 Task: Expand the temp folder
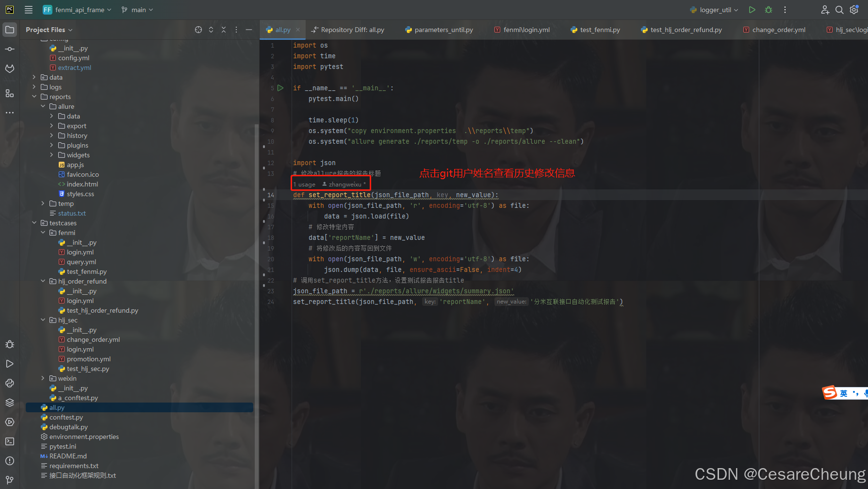tap(43, 203)
